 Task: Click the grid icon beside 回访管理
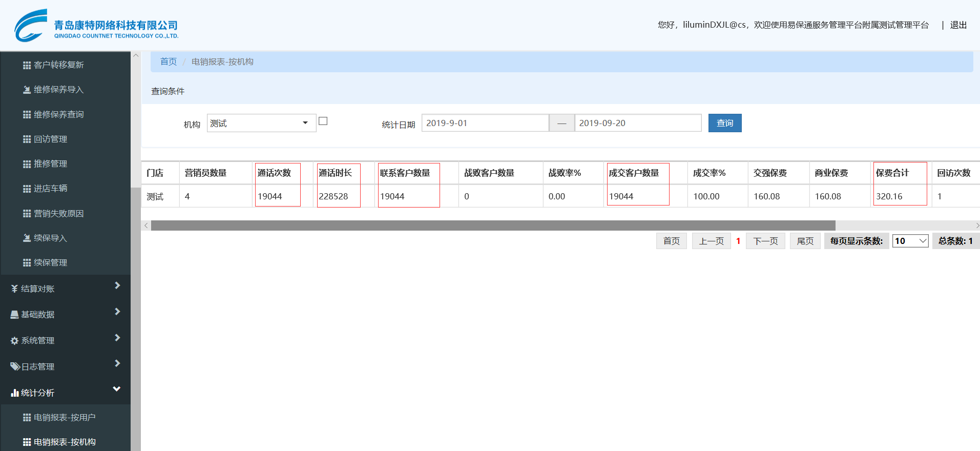click(x=27, y=139)
